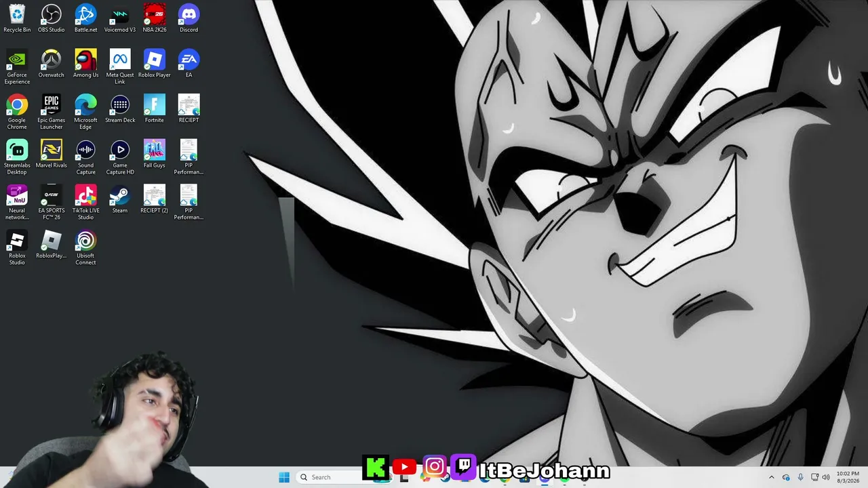
Task: Select the NBA 2K26 game shortcut
Action: (x=155, y=18)
